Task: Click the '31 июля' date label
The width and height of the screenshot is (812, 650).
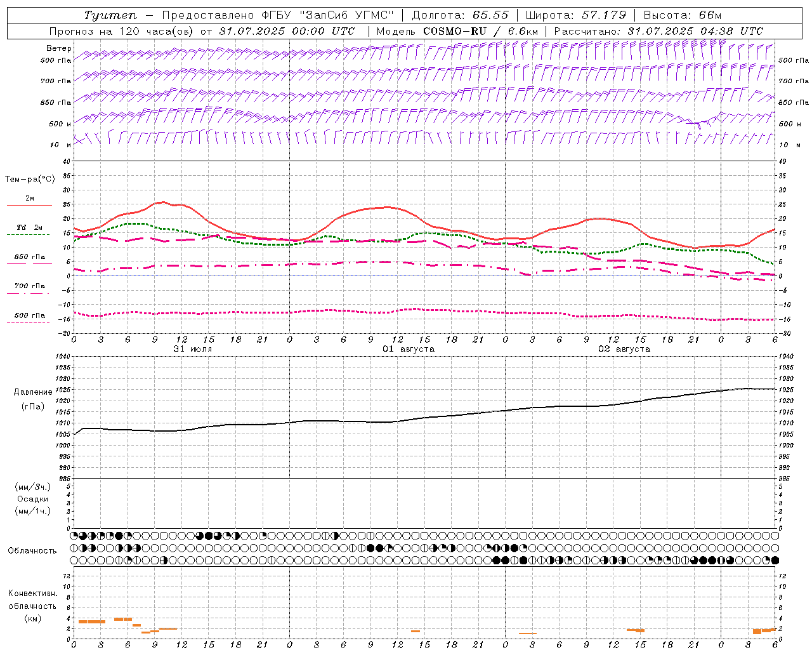Action: pos(193,348)
